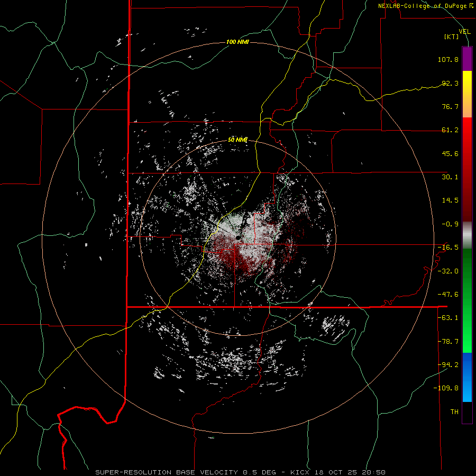Click the 14.5 legend value
The width and height of the screenshot is (476, 476).
(450, 200)
